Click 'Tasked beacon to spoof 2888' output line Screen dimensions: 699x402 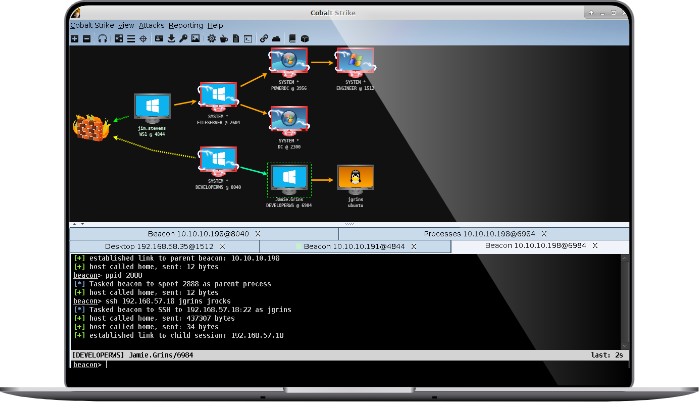172,283
